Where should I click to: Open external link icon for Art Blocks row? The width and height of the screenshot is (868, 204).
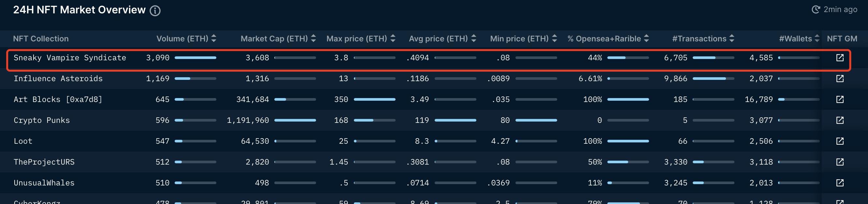(840, 99)
